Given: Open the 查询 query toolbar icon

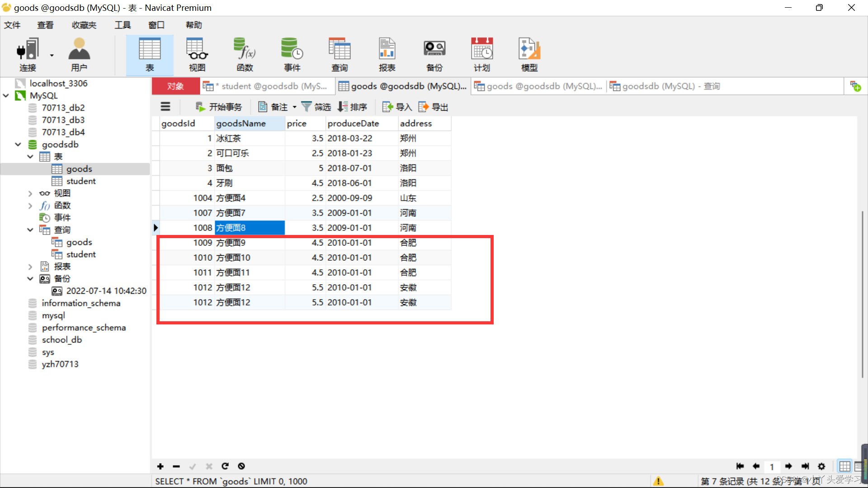Looking at the screenshot, I should coord(340,54).
